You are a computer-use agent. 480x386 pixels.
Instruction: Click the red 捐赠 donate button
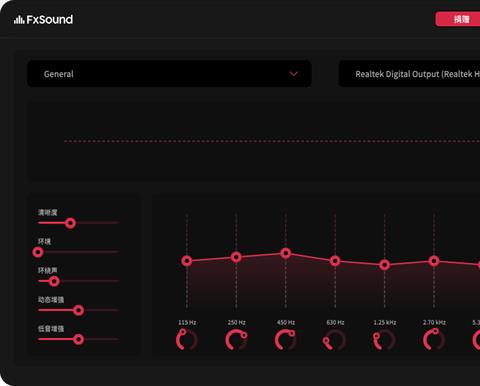click(458, 19)
